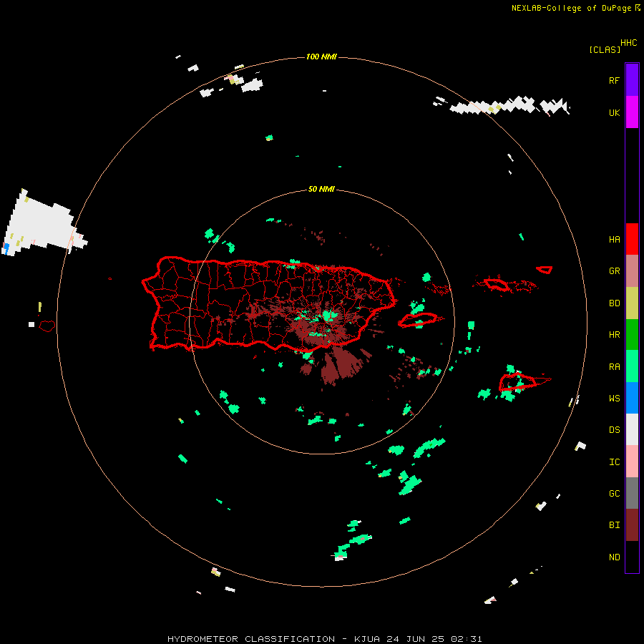The image size is (644, 644).
Task: Click the ND black legend swatch
Action: click(632, 557)
